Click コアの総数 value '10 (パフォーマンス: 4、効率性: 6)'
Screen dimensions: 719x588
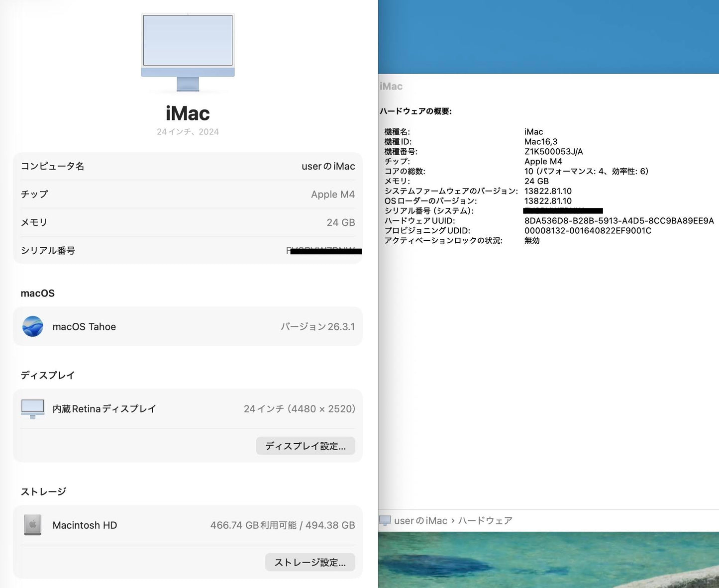click(587, 171)
